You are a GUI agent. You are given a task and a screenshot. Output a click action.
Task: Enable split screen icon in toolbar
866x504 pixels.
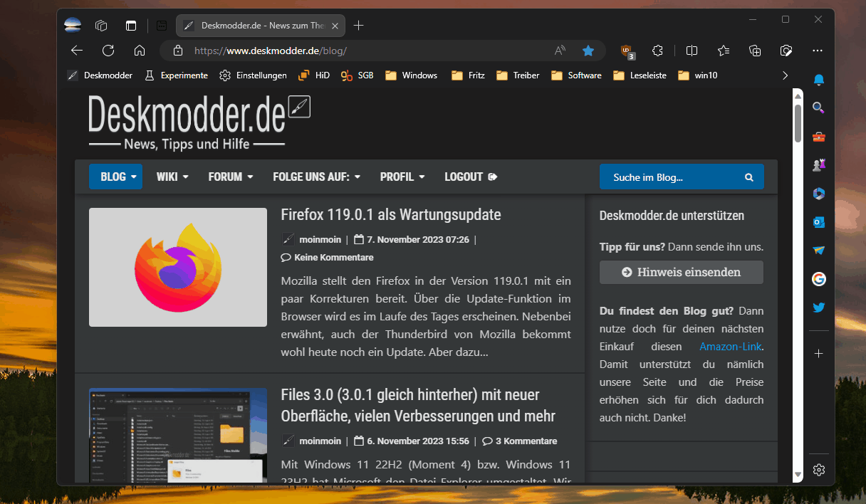(x=692, y=51)
